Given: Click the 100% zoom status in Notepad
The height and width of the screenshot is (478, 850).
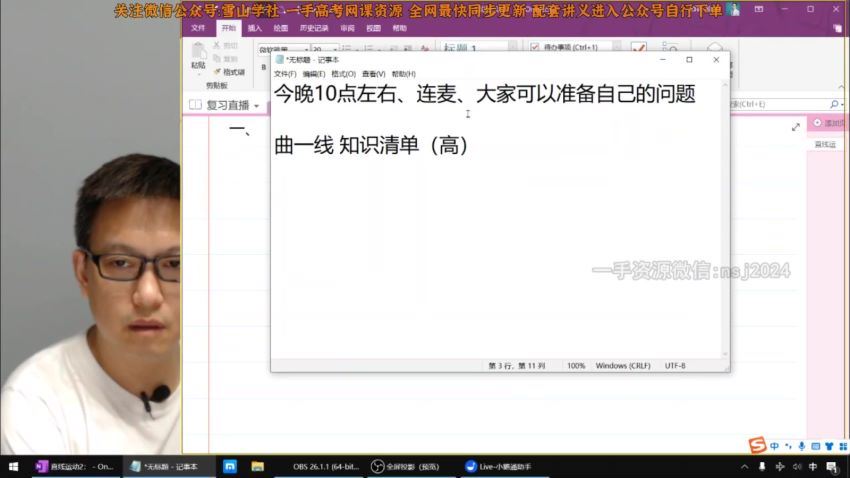Looking at the screenshot, I should 576,366.
